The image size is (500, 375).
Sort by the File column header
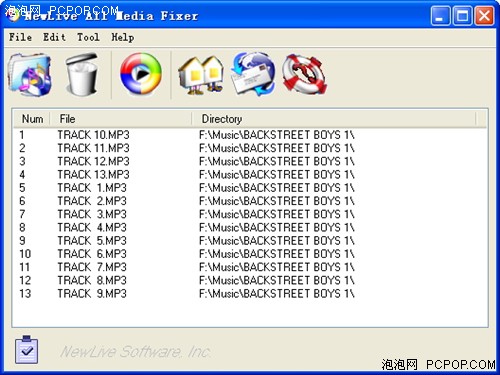point(121,119)
